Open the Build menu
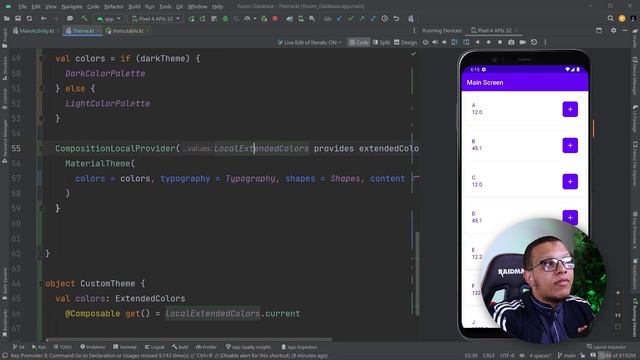The height and width of the screenshot is (360, 640). pyautogui.click(x=134, y=7)
